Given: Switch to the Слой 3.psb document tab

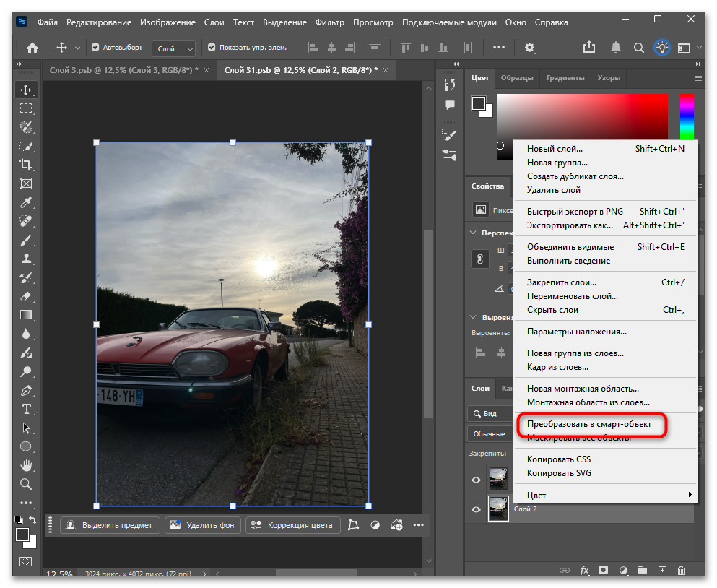Looking at the screenshot, I should click(x=124, y=70).
